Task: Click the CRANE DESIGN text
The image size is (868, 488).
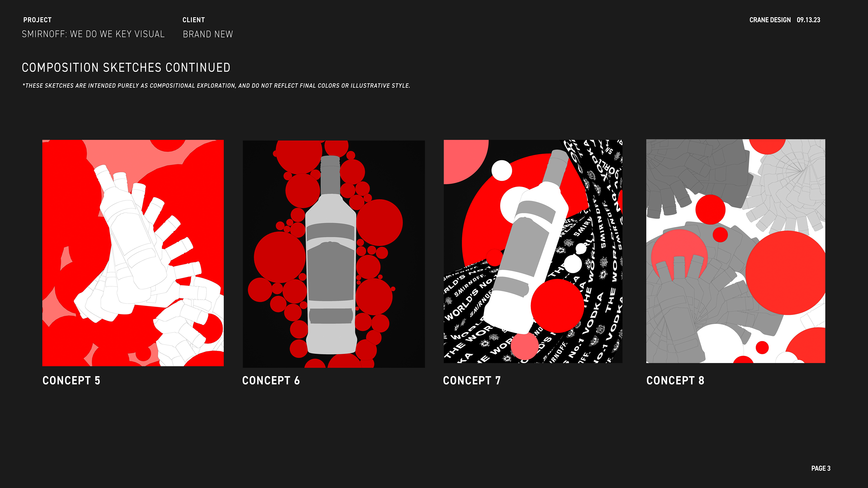Action: [770, 20]
